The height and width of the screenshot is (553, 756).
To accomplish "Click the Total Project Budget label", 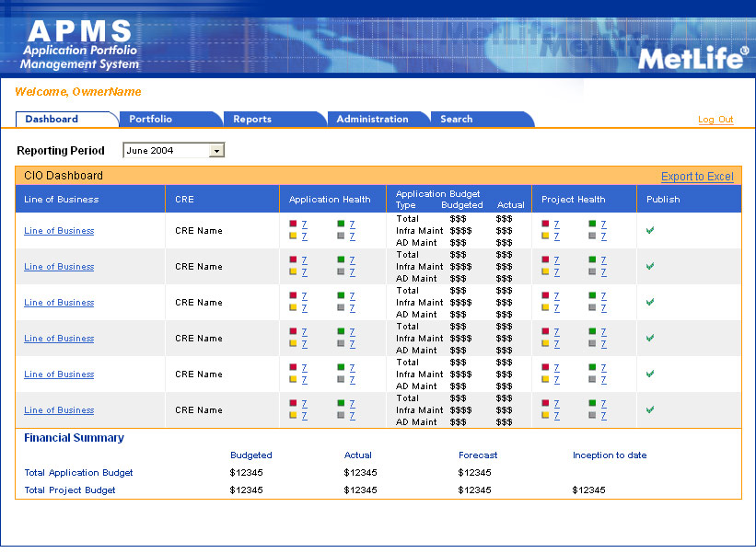I will [70, 490].
